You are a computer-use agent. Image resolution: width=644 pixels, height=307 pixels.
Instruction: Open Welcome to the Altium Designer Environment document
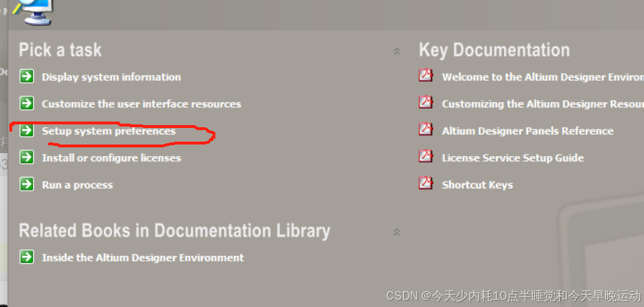click(543, 77)
